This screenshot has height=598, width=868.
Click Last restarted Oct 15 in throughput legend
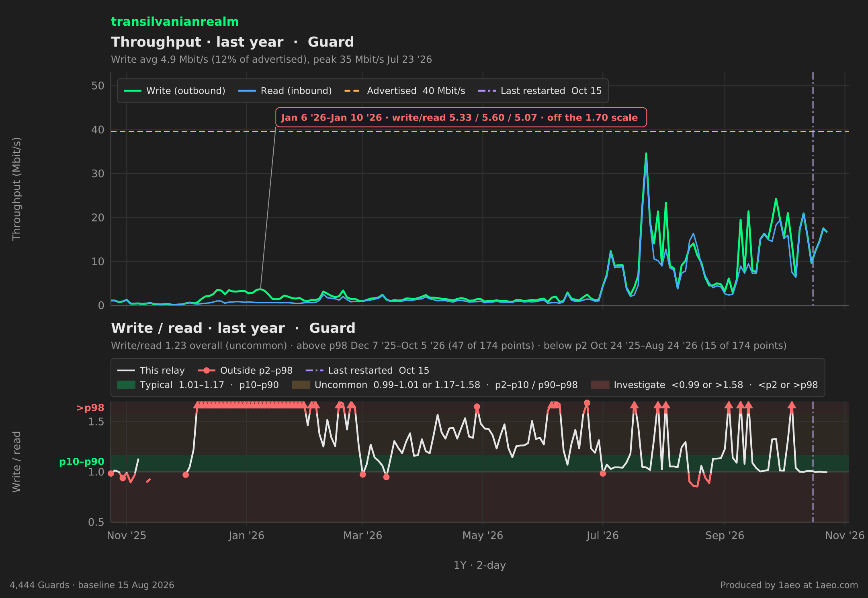click(x=540, y=91)
